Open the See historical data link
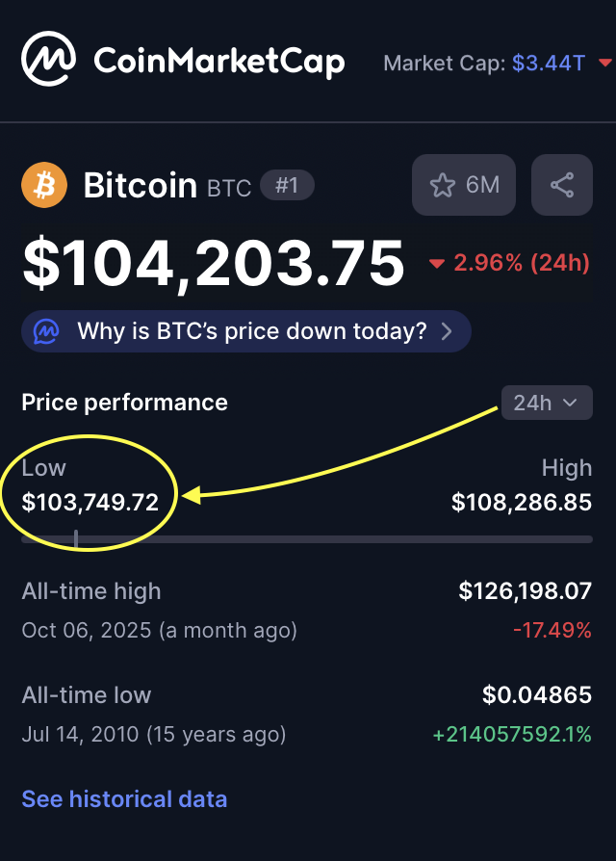The width and height of the screenshot is (616, 861). point(124,798)
